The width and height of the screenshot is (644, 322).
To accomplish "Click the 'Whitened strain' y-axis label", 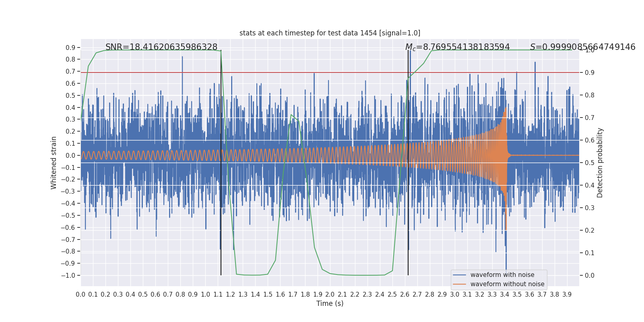I will click(x=54, y=163).
